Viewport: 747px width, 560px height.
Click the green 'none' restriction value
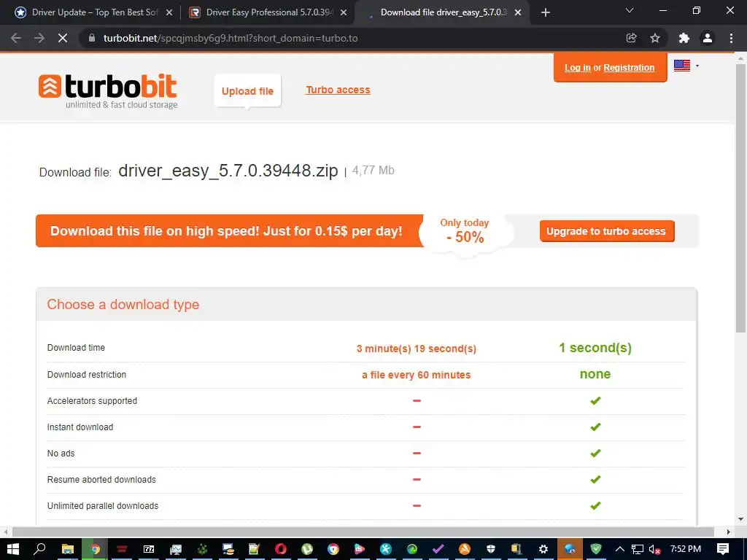pos(595,374)
